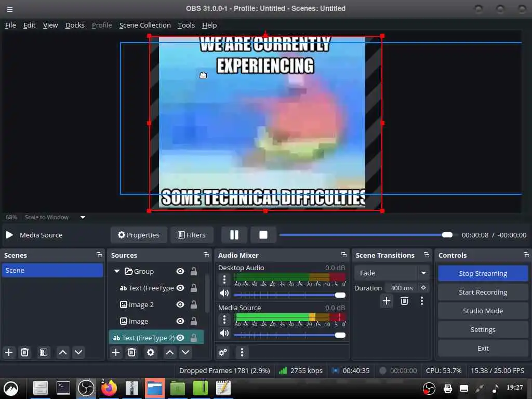This screenshot has width=532, height=399.
Task: Float the Sources dock
Action: point(206,255)
